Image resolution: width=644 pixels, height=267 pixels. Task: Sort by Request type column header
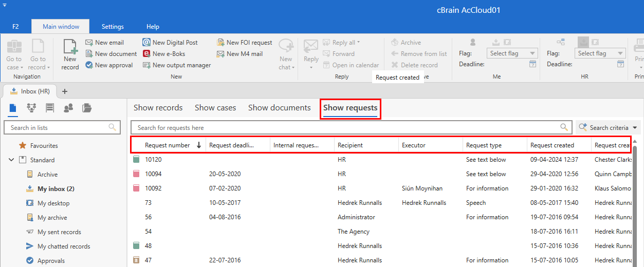coord(495,145)
